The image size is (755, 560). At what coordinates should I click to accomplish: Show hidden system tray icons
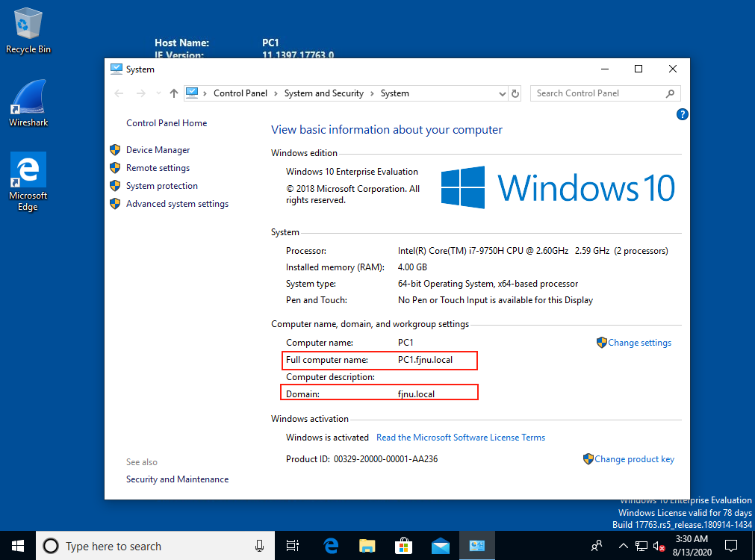pos(623,546)
